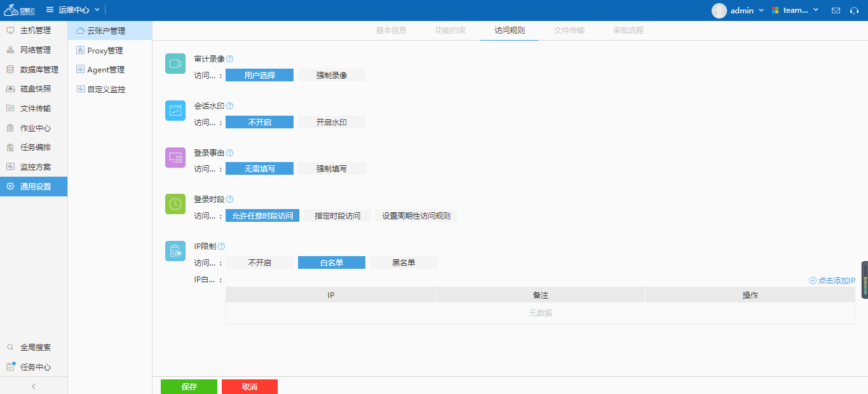Switch to the 访问规则 tab
868x394 pixels.
click(510, 31)
